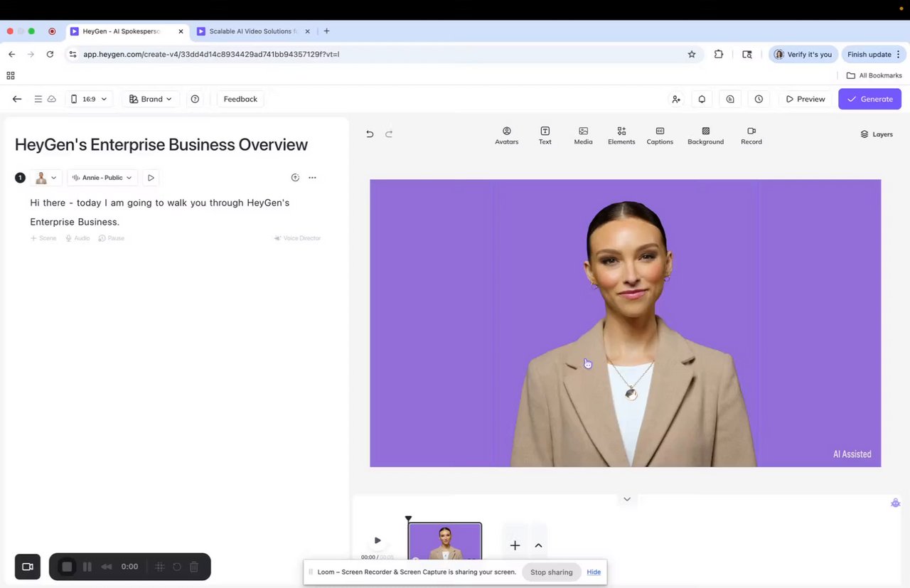The width and height of the screenshot is (910, 588).
Task: Click the address bar URL
Action: [211, 54]
